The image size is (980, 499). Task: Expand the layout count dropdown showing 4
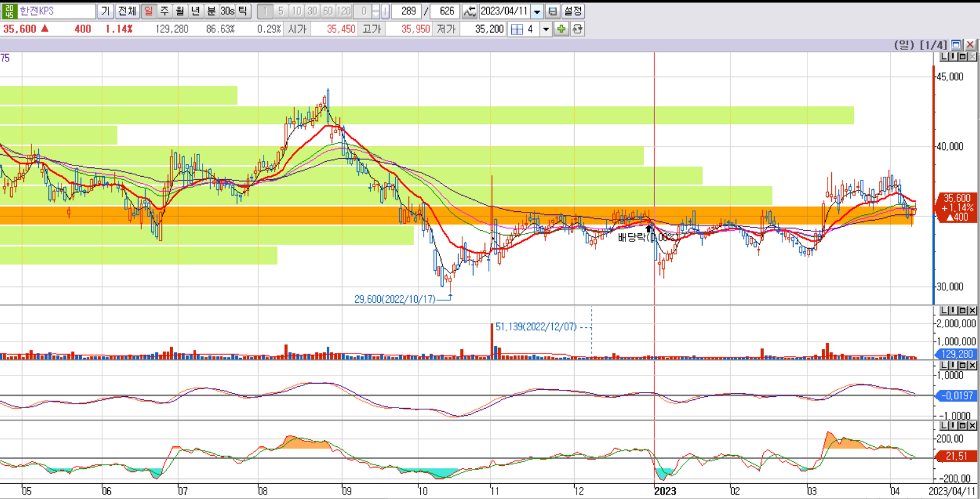click(x=545, y=29)
